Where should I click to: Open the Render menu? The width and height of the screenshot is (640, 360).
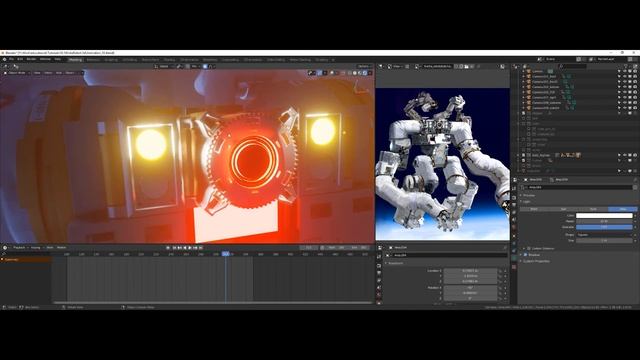31,59
